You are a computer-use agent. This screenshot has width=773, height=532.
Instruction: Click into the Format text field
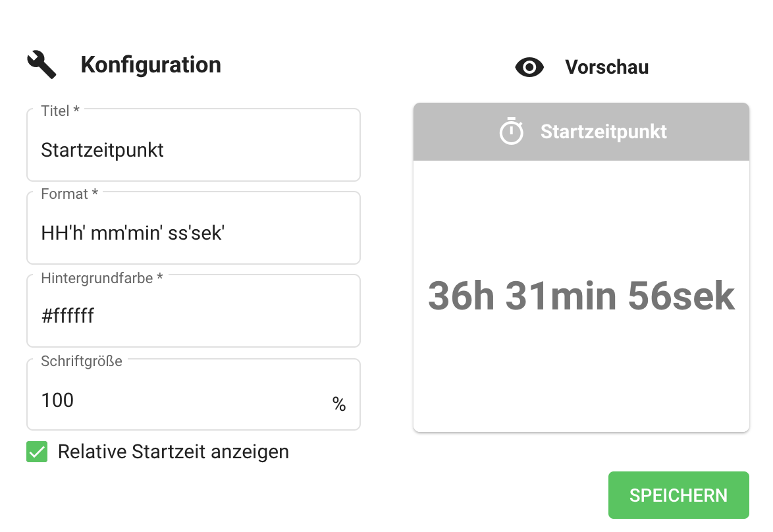(x=193, y=233)
